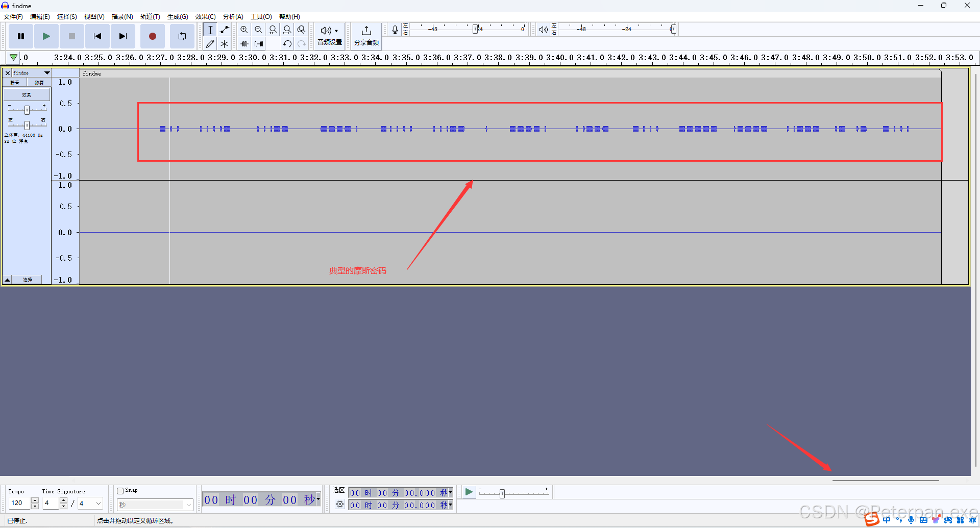This screenshot has width=980, height=528.
Task: Increase tempo with the up stepper
Action: (35, 500)
